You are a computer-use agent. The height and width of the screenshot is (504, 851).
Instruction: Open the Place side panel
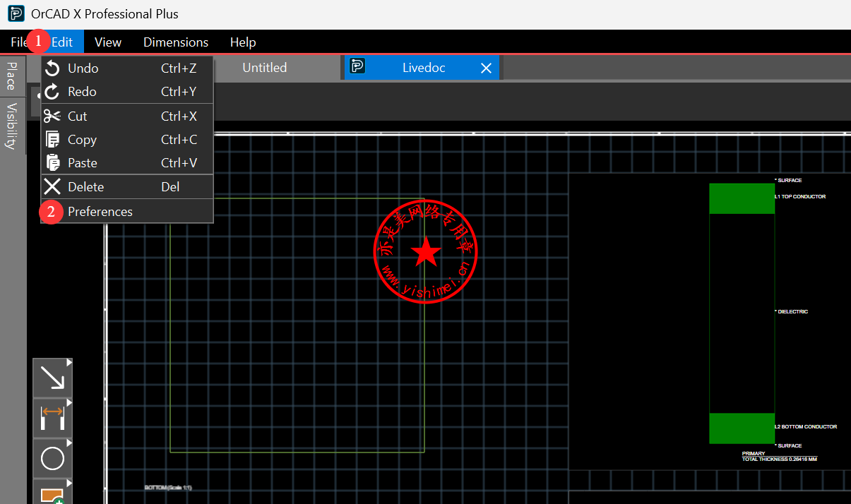[11, 76]
